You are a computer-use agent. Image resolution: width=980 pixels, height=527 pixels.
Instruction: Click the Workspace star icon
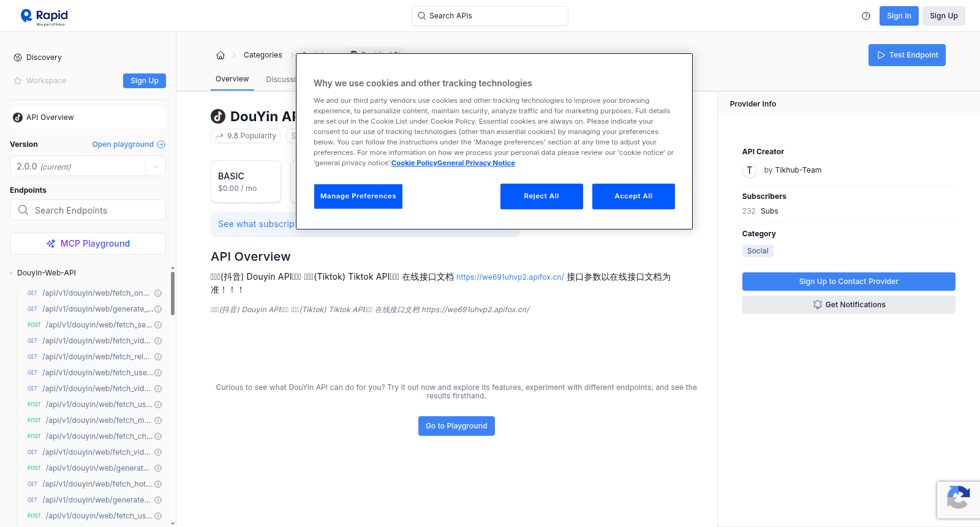(x=18, y=81)
